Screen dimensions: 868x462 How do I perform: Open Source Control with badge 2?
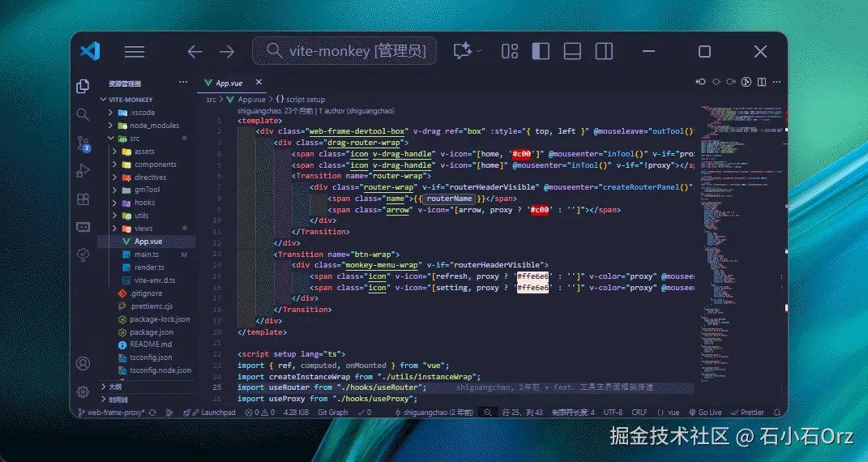pos(83,143)
